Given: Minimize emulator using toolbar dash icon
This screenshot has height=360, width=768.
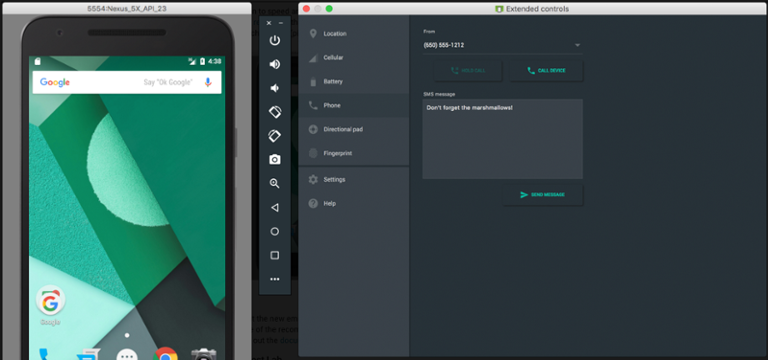Looking at the screenshot, I should (281, 23).
